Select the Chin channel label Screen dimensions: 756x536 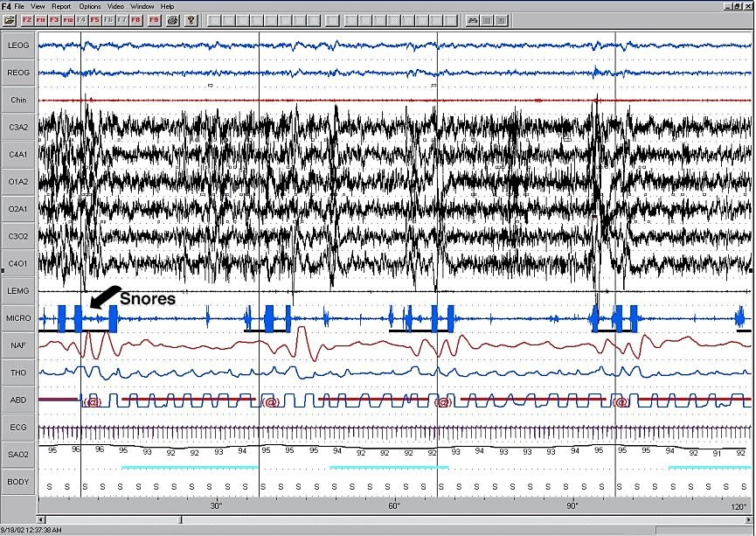pos(18,100)
